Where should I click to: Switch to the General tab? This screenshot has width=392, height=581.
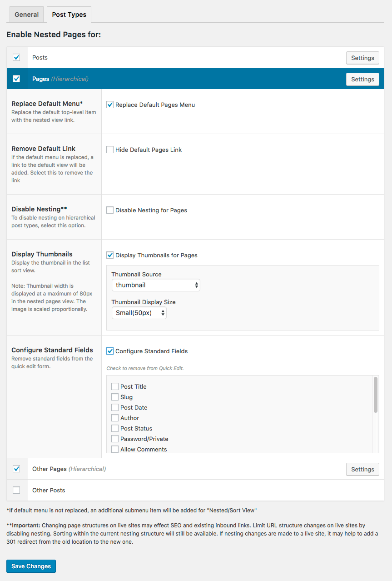click(x=27, y=15)
